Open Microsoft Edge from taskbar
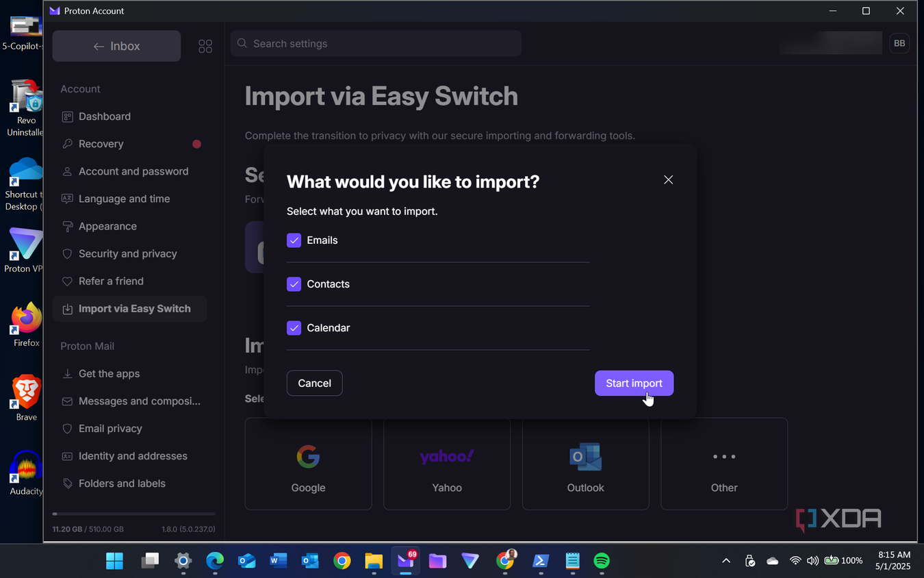The image size is (924, 578). coord(215,561)
